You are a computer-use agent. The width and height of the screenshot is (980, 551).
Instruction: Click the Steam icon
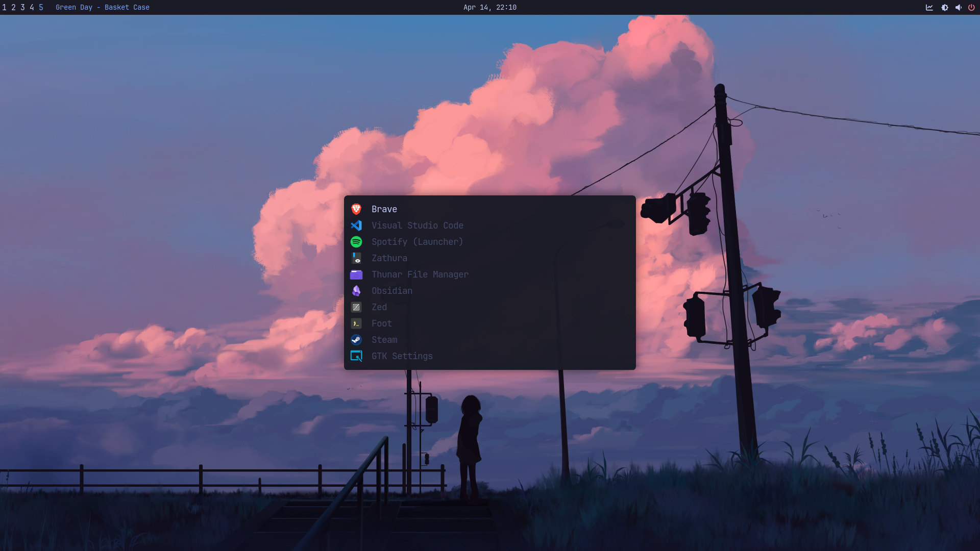point(357,340)
